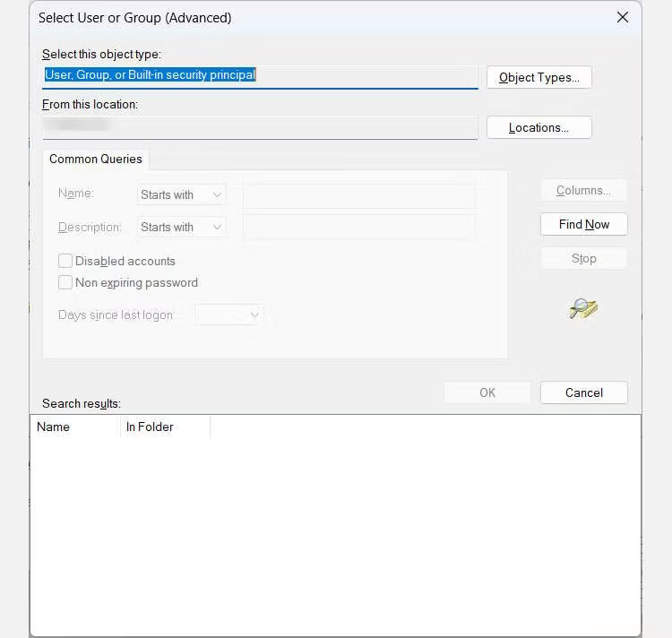Viewport: 672px width, 638px height.
Task: Sort results by Name column header
Action: (x=75, y=427)
